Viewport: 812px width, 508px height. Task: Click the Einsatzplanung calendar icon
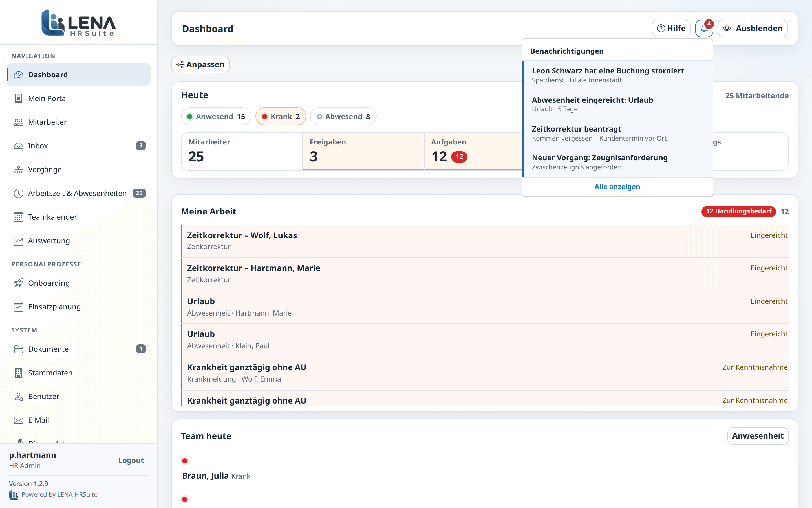tap(18, 307)
